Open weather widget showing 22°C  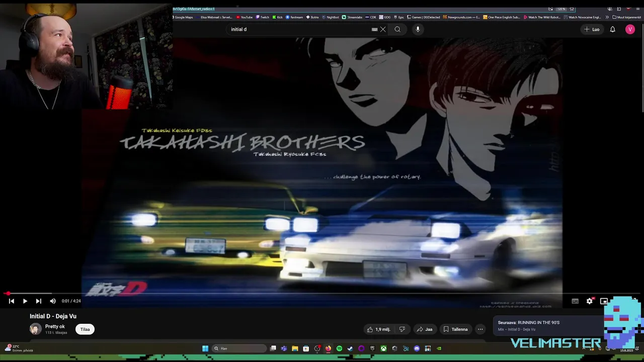[x=19, y=348]
